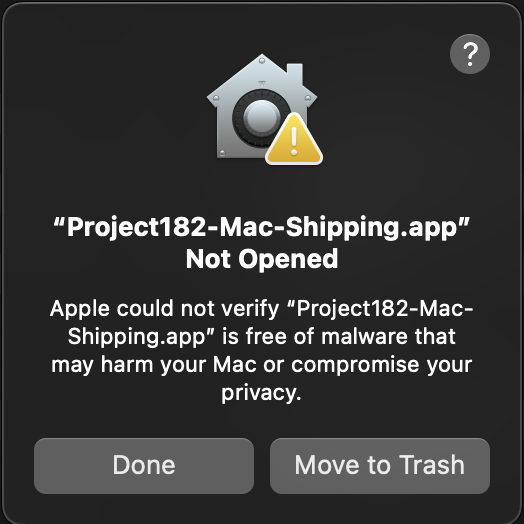The image size is (524, 524).
Task: Click the word "privacy." at message end
Action: click(x=261, y=393)
